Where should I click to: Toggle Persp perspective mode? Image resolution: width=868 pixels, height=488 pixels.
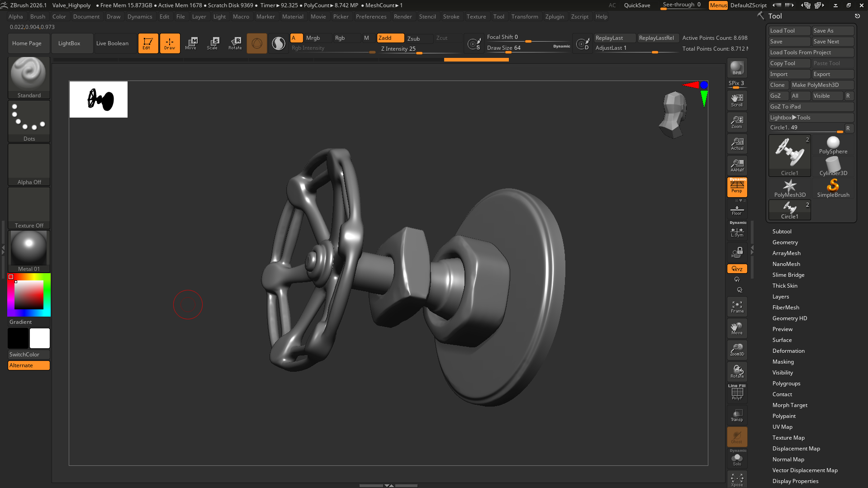pos(737,187)
